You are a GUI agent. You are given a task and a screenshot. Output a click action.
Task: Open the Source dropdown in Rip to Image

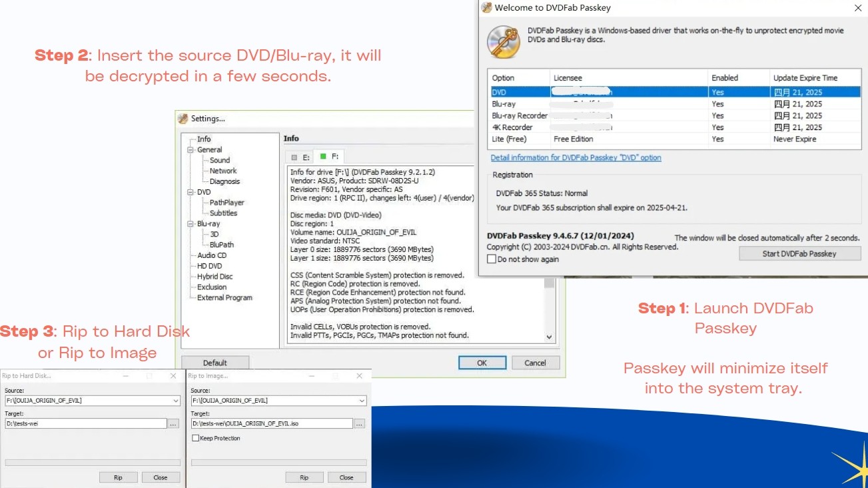pos(361,401)
